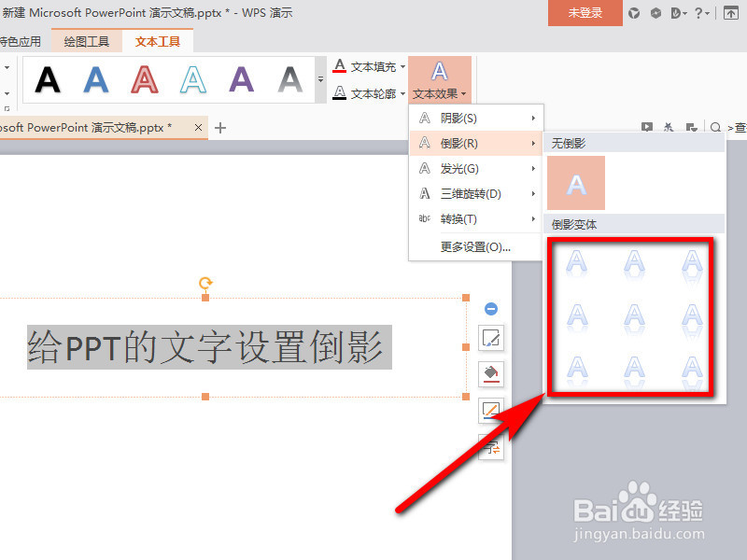The width and height of the screenshot is (747, 560).
Task: Select the shape fill bucket icon beside textbox
Action: [x=491, y=372]
